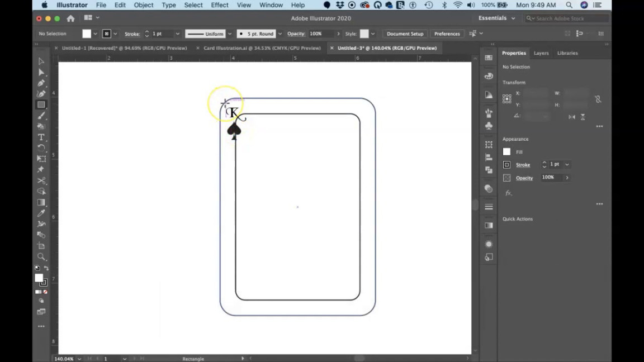The width and height of the screenshot is (644, 362).
Task: Select the Gradient tool in toolbar
Action: [x=41, y=202]
